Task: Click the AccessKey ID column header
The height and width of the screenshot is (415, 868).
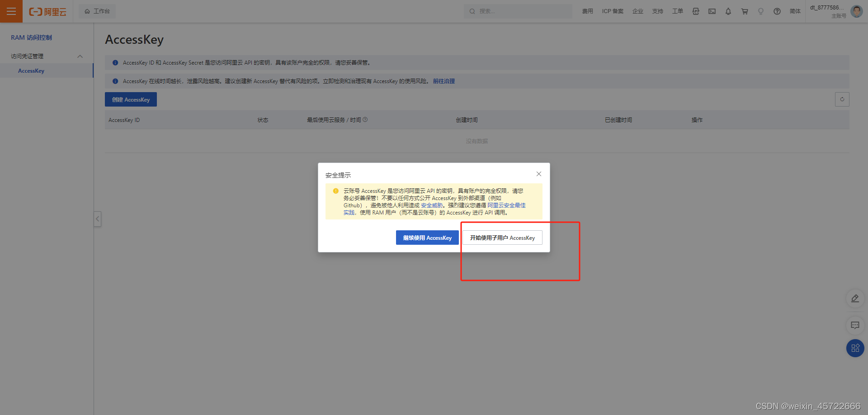Action: (124, 120)
